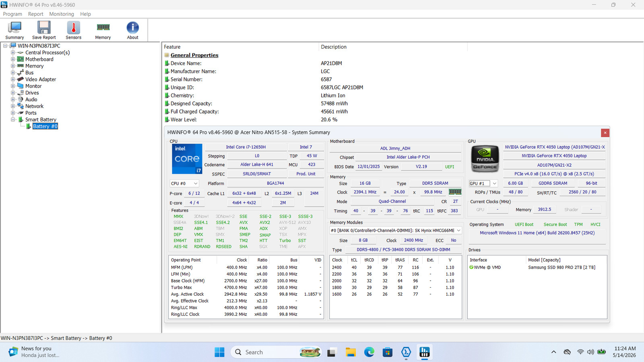The width and height of the screenshot is (644, 362).
Task: Expand the Motherboard tree node
Action: click(x=13, y=59)
